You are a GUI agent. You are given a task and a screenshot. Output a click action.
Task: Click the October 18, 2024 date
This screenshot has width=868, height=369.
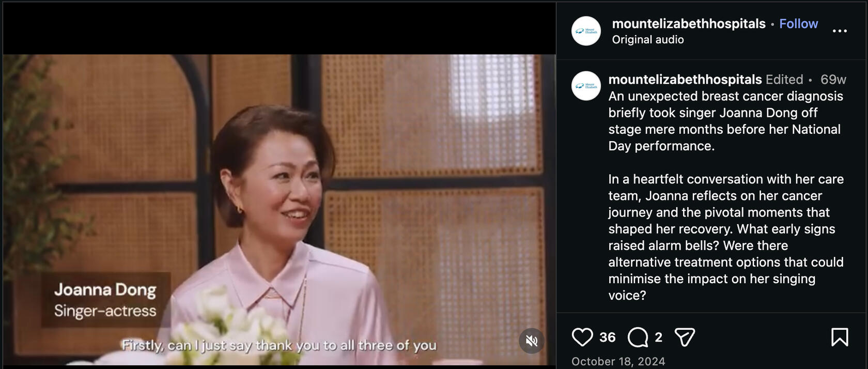(x=618, y=361)
